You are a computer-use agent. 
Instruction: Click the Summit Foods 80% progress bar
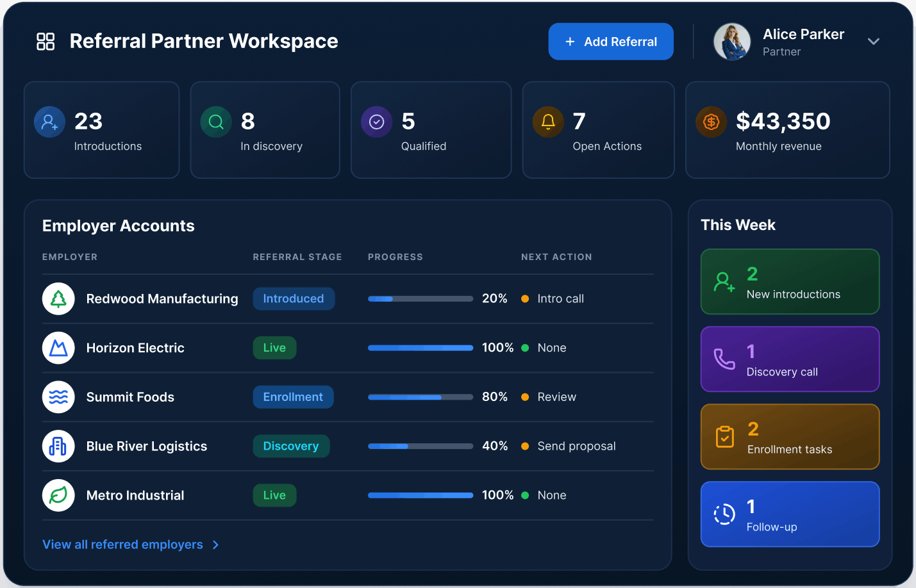click(421, 397)
